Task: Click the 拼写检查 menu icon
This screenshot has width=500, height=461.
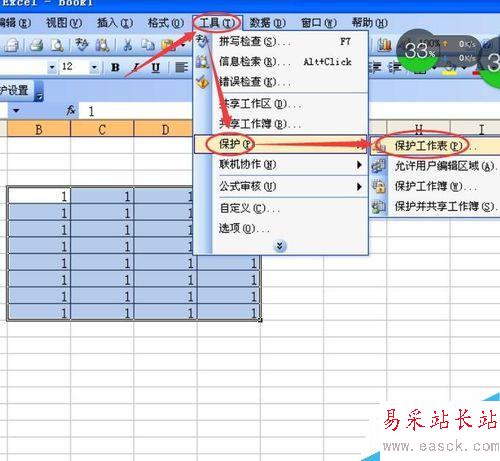Action: (x=202, y=41)
